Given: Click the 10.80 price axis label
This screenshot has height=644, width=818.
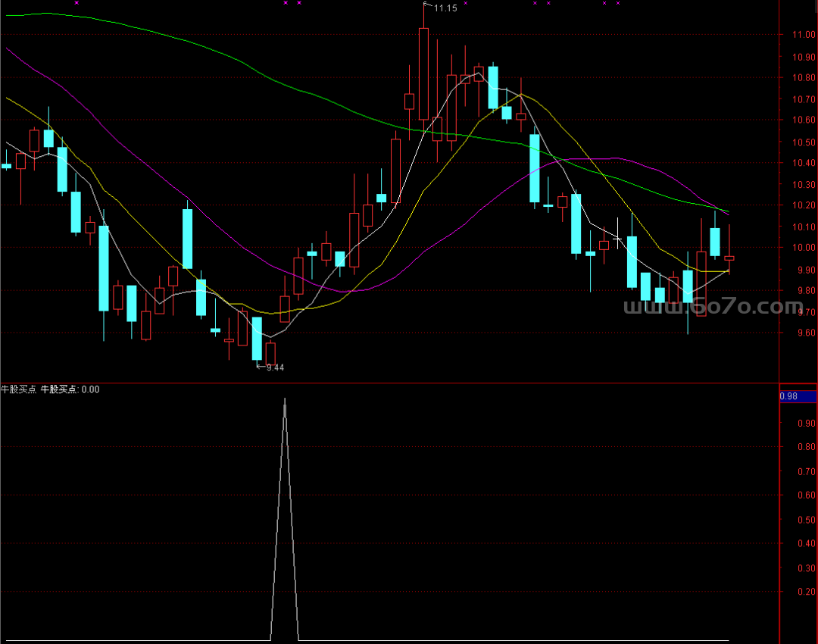Looking at the screenshot, I should 804,77.
